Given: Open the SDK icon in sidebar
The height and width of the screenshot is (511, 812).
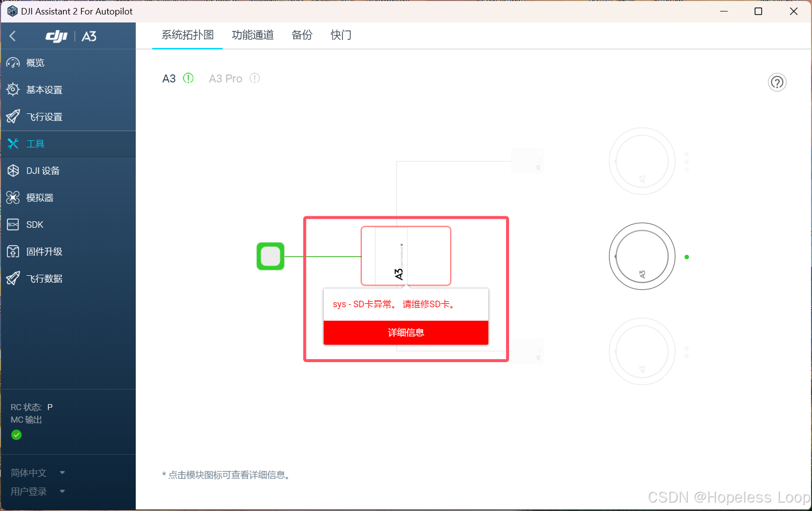Looking at the screenshot, I should (13, 225).
